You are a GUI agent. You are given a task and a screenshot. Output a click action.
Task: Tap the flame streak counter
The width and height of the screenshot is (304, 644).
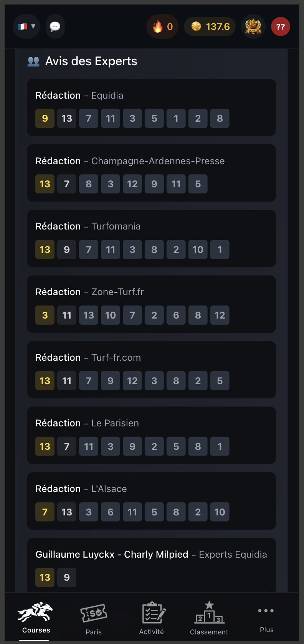coord(162,26)
